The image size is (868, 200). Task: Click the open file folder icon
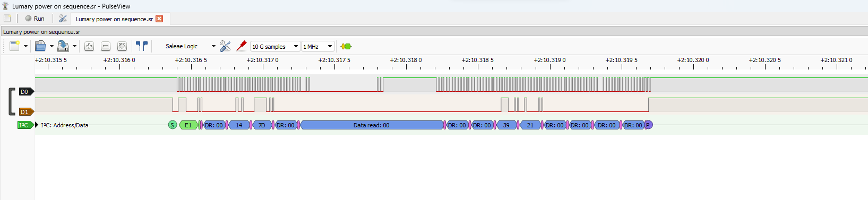(40, 46)
